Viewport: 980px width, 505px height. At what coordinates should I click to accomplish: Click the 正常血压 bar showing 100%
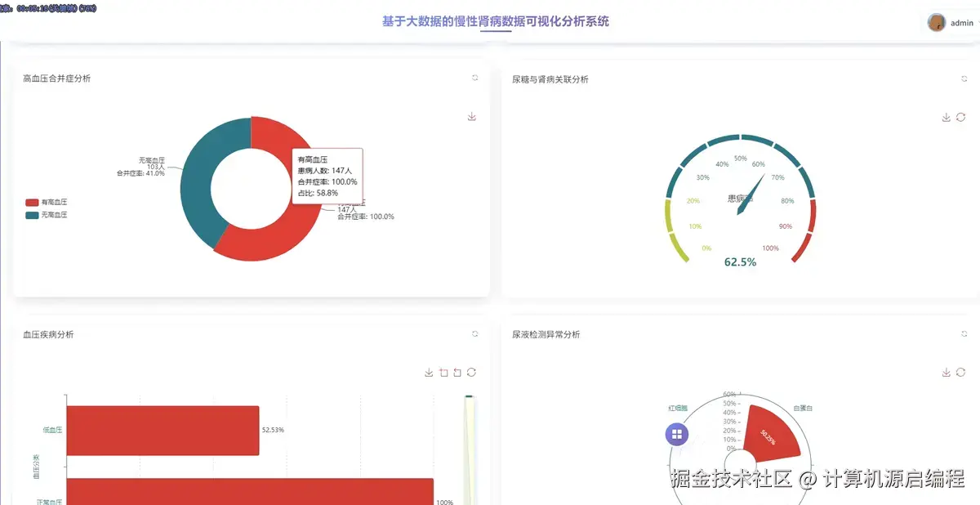[250, 492]
